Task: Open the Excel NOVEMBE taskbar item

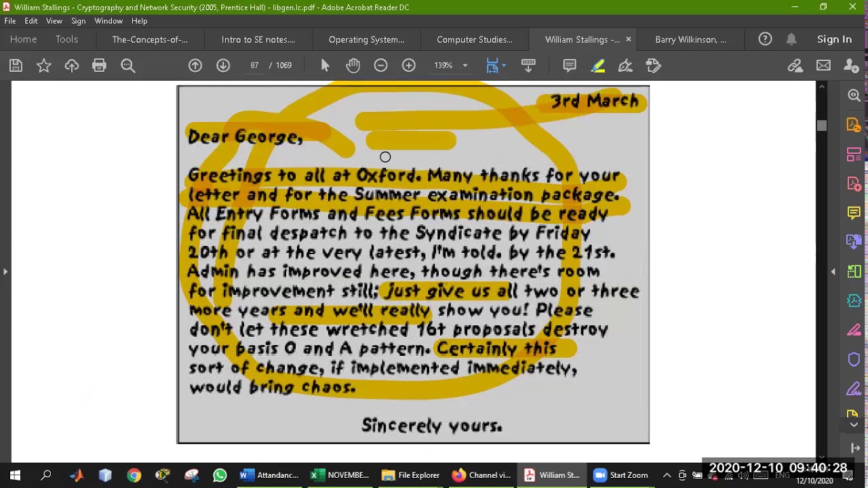Action: pos(339,475)
